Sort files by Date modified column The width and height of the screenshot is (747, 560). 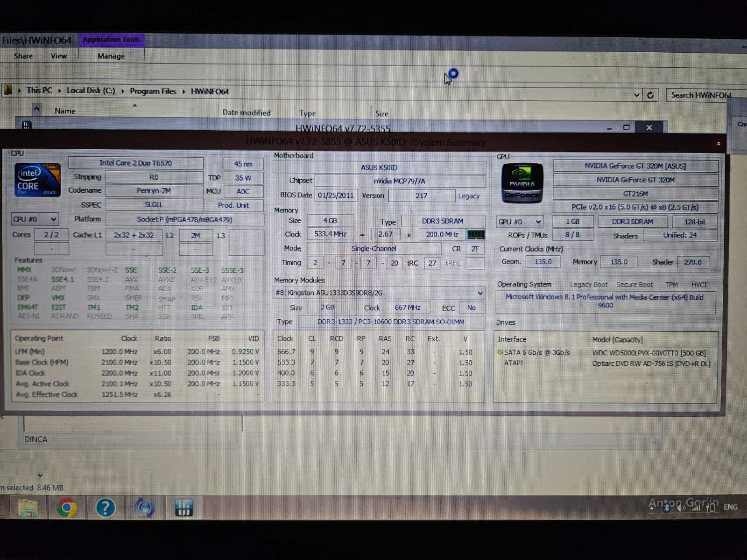(x=247, y=112)
